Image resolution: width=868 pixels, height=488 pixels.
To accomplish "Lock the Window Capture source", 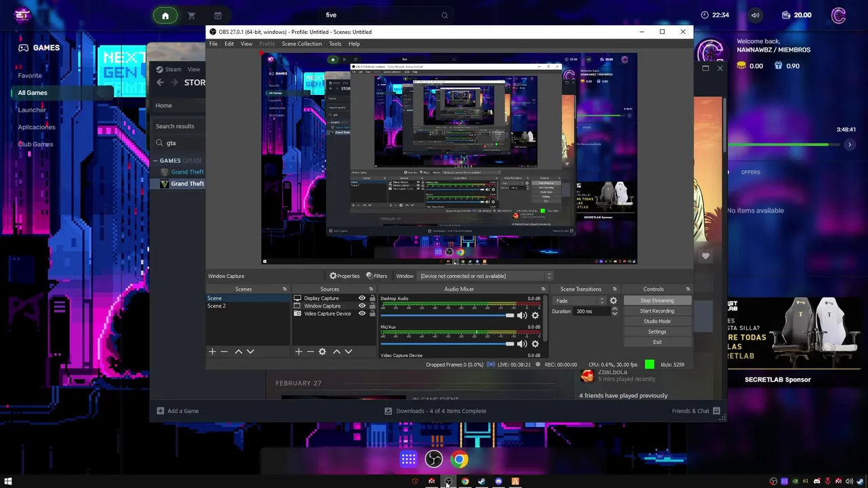I will pyautogui.click(x=372, y=306).
